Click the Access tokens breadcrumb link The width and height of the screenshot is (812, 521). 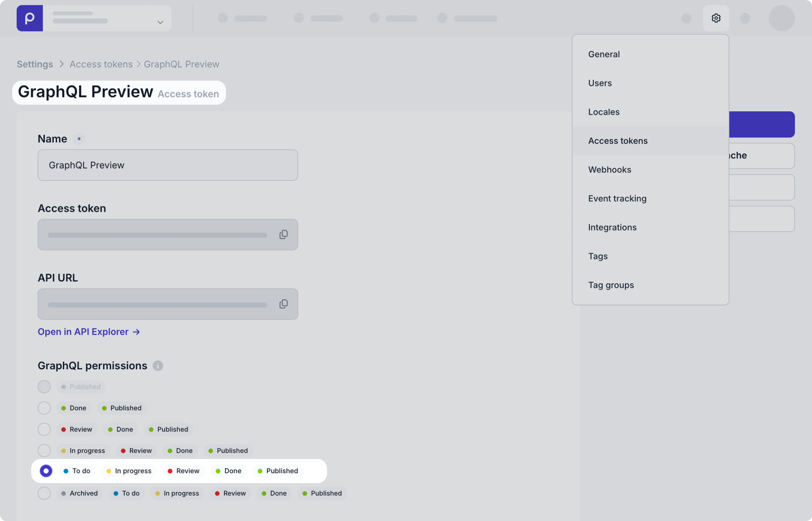click(101, 64)
